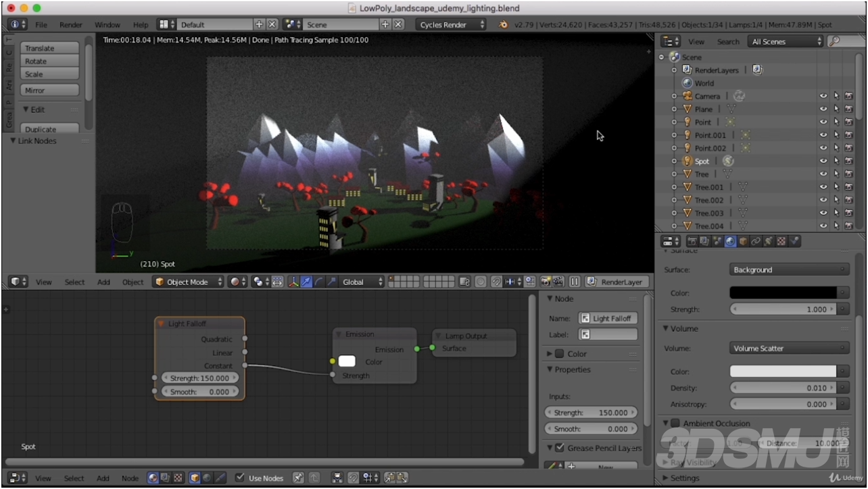Image resolution: width=868 pixels, height=489 pixels.
Task: Click the Translate button
Action: pyautogui.click(x=50, y=49)
